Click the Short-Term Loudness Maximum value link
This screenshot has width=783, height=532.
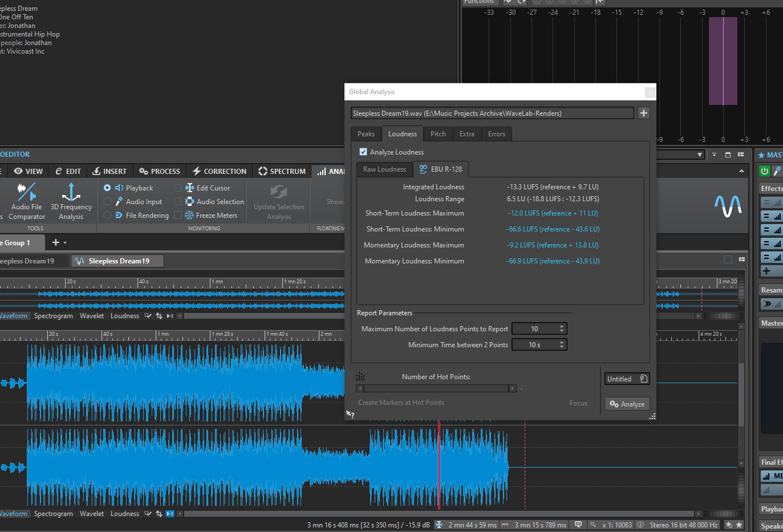[553, 213]
